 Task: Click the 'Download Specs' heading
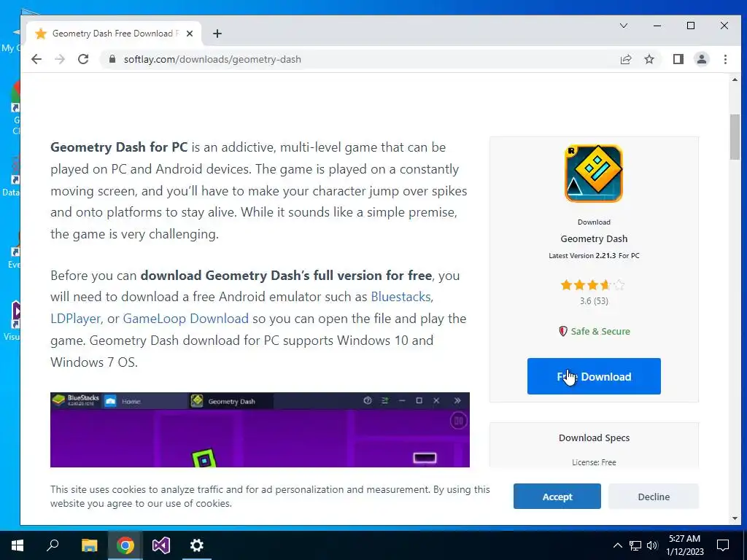(x=594, y=437)
